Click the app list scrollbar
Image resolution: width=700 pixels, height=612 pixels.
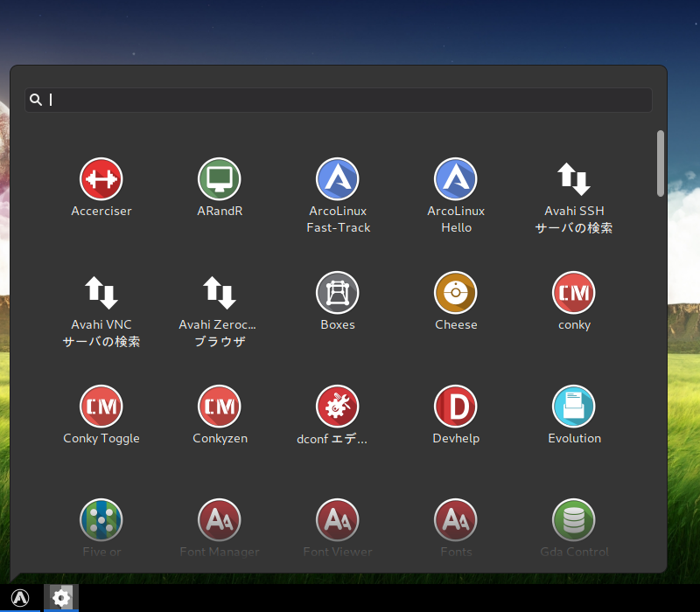(x=661, y=163)
